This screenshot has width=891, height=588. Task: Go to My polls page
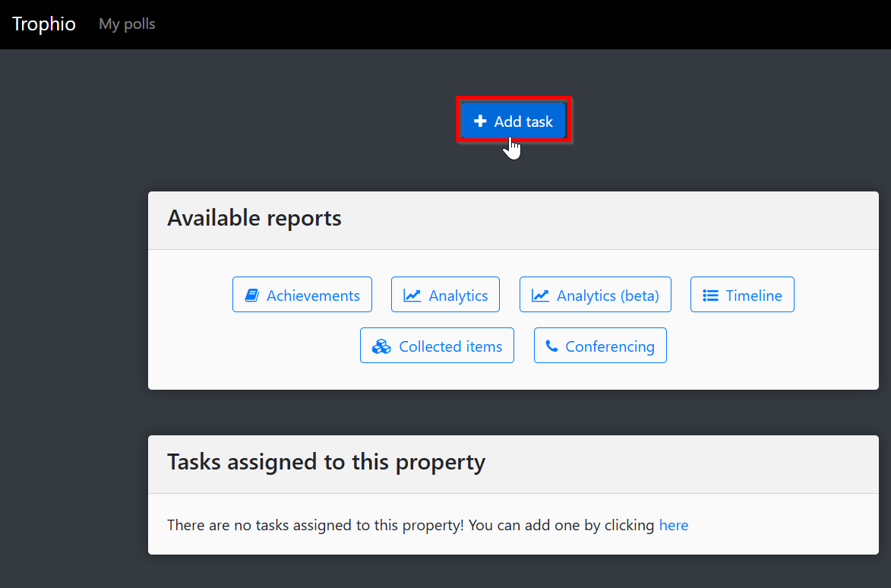tap(127, 24)
